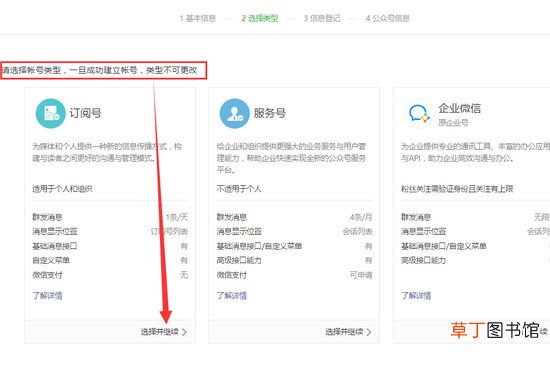Screen dimensions: 550x365
Task: Click 1条/天 value in 订阅号 card
Action: [x=177, y=217]
